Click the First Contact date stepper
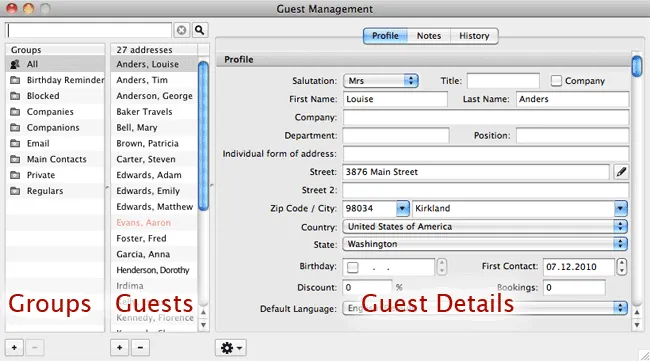650x361 pixels. pyautogui.click(x=621, y=267)
